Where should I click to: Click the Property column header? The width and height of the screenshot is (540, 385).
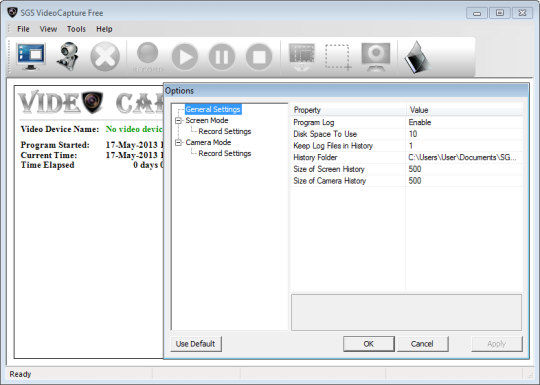click(348, 110)
